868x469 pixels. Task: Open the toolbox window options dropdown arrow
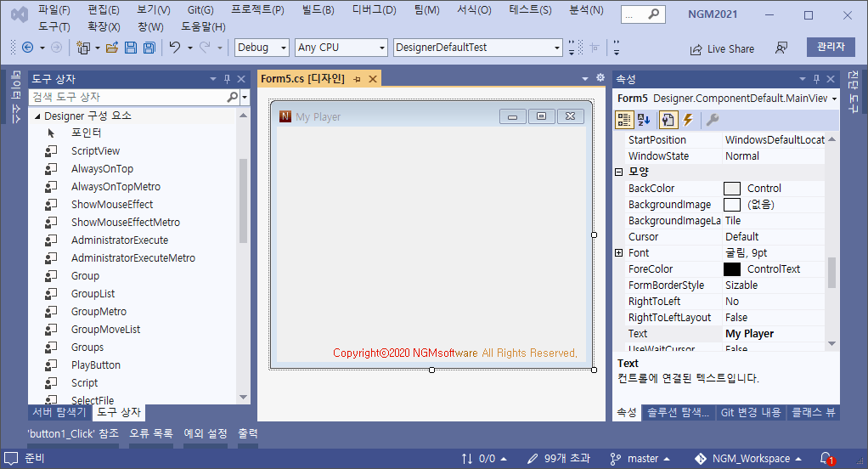213,79
